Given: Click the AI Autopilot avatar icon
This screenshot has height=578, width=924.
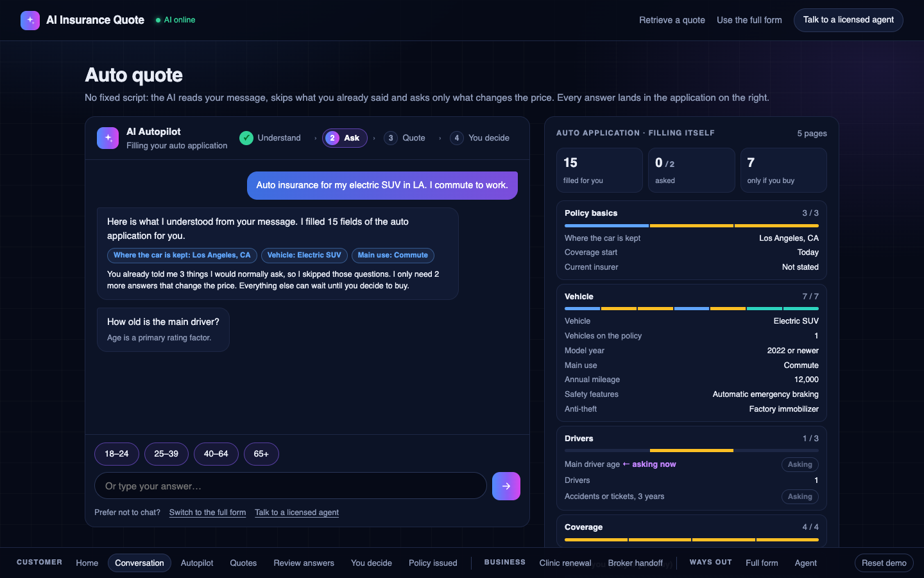Looking at the screenshot, I should click(x=108, y=138).
